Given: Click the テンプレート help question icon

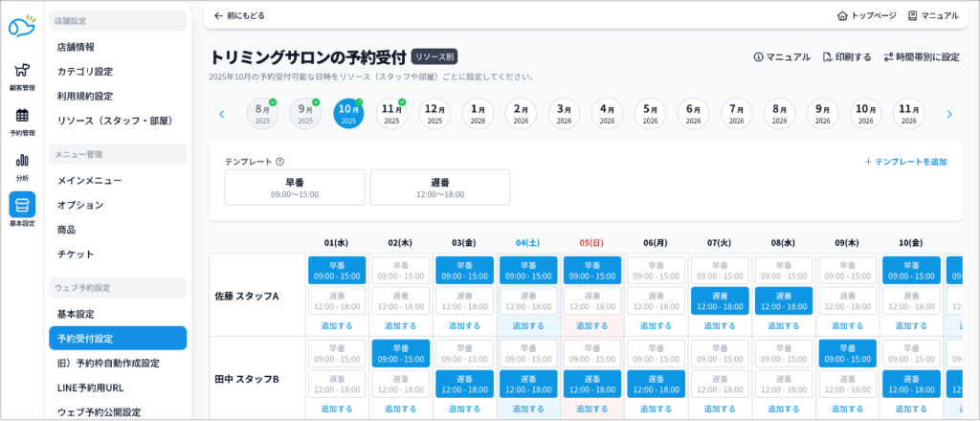Looking at the screenshot, I should [280, 162].
